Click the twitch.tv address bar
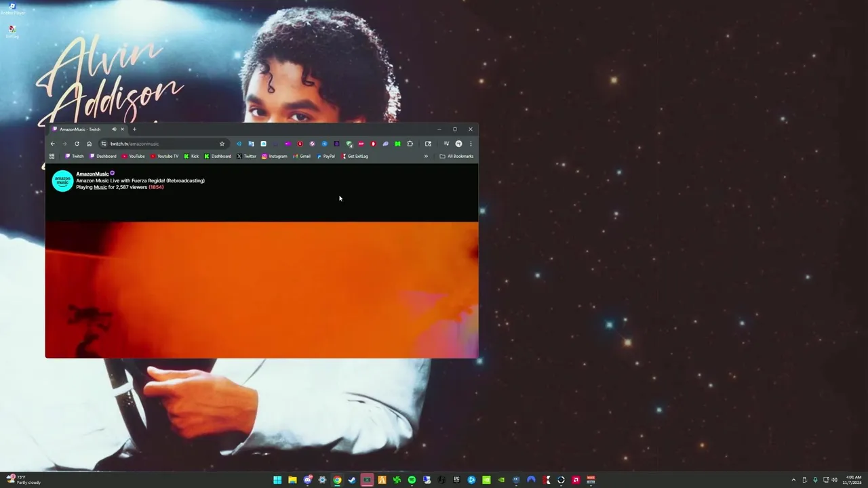Screen dimensions: 868x488 coord(163,144)
